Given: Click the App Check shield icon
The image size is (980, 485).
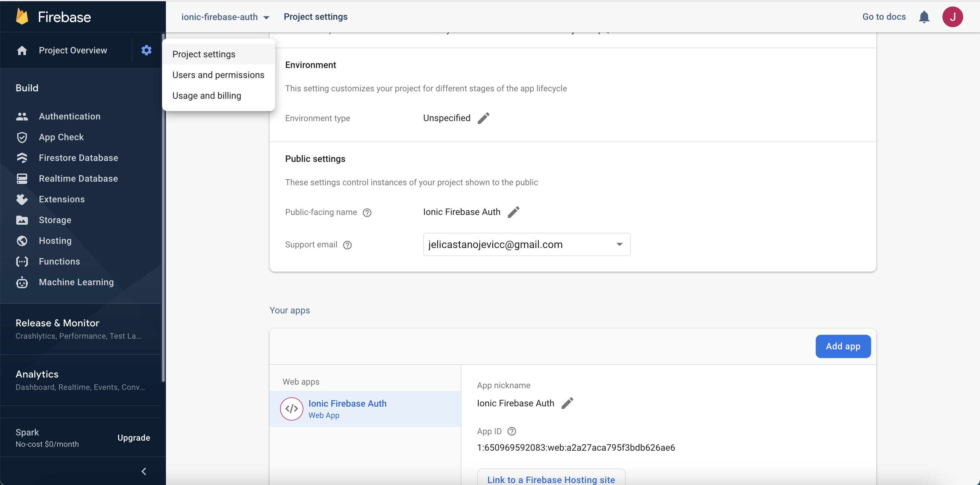Looking at the screenshot, I should point(22,137).
